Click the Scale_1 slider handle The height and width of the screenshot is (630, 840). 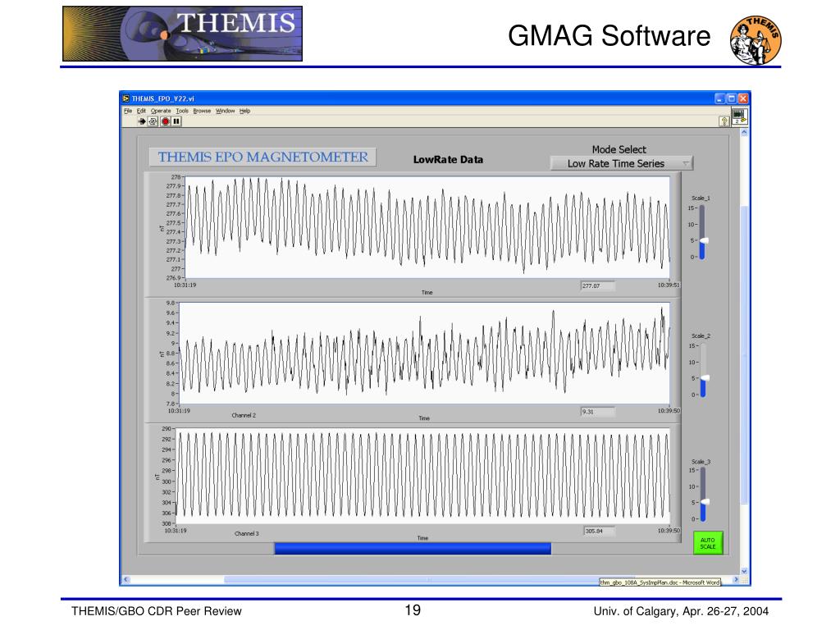tap(703, 241)
